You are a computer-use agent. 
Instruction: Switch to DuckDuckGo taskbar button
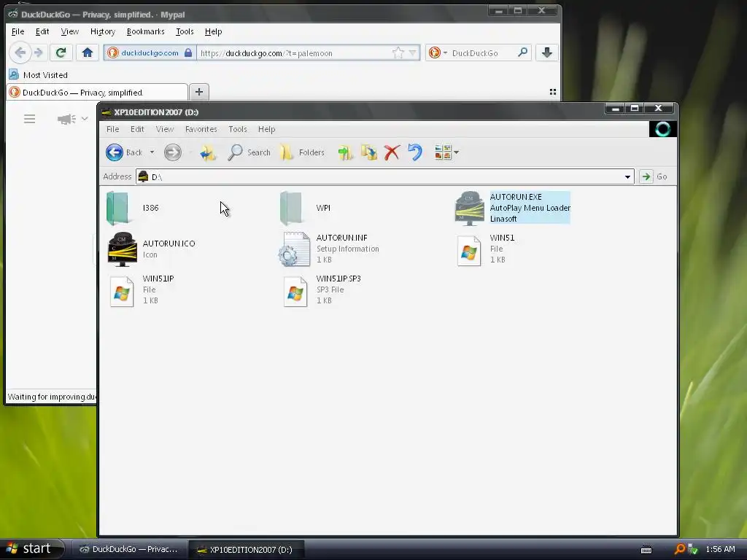point(129,550)
